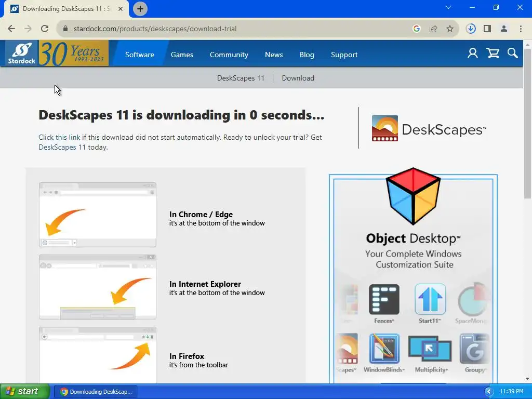532x399 pixels.
Task: Click the 'Click this link' download link
Action: click(59, 137)
